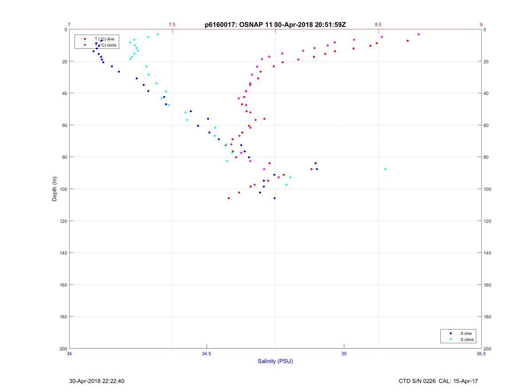The image size is (532, 392).
Task: Click the red temperature tick label "9"
Action: pos(481,25)
